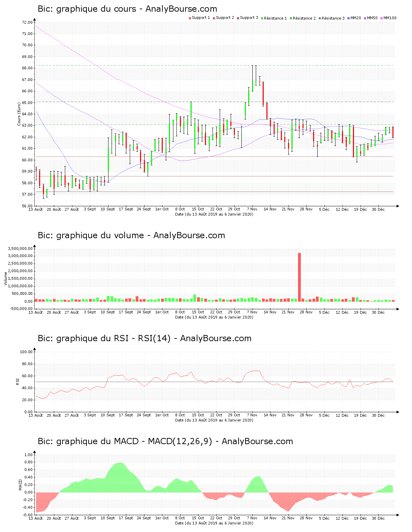
Task: Click the '30 Déc' date on price chart
Action: pos(378,209)
